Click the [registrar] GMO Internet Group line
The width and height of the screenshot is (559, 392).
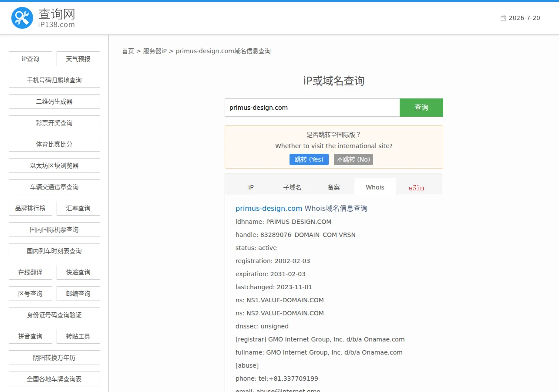[x=320, y=339]
